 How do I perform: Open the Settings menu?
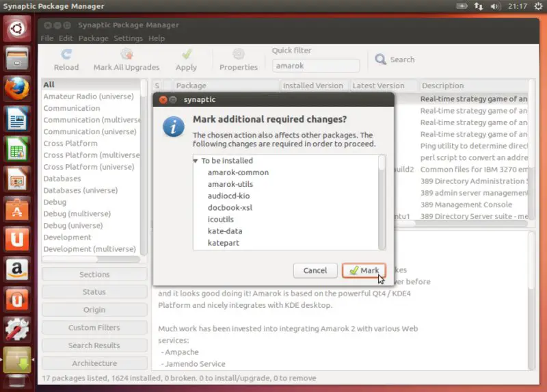(128, 38)
